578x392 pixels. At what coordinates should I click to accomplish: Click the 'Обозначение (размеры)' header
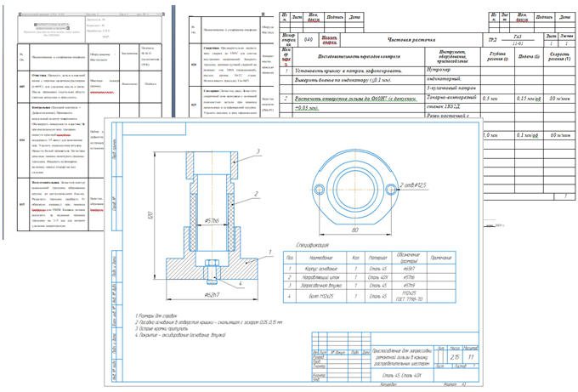click(409, 258)
